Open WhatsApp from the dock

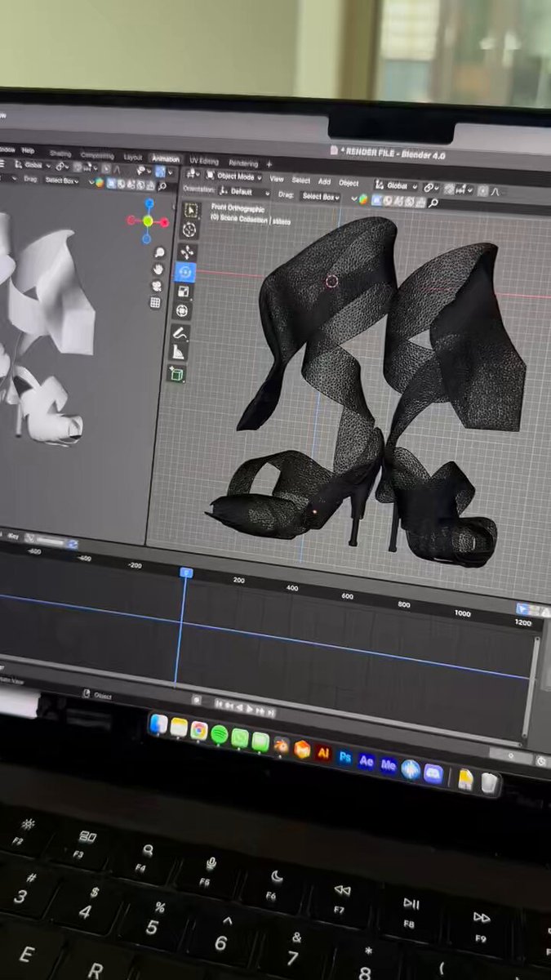point(240,737)
